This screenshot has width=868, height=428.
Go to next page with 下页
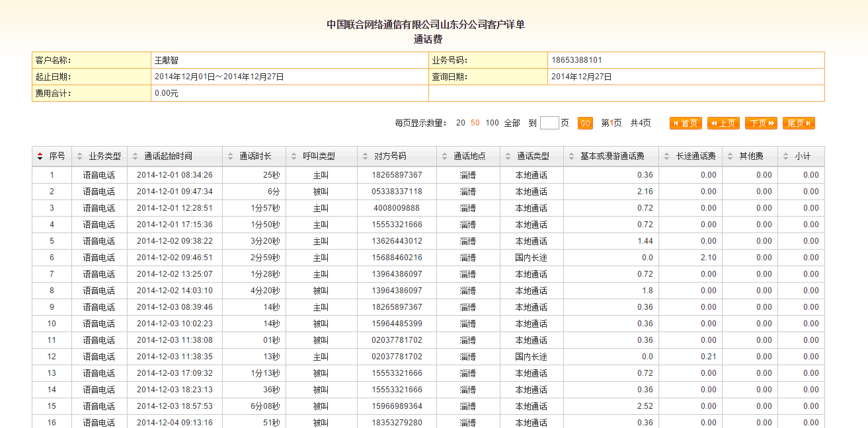coord(761,124)
